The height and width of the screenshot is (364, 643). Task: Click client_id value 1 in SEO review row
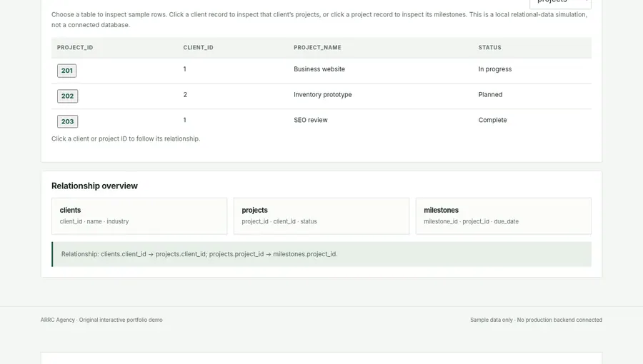coord(184,120)
